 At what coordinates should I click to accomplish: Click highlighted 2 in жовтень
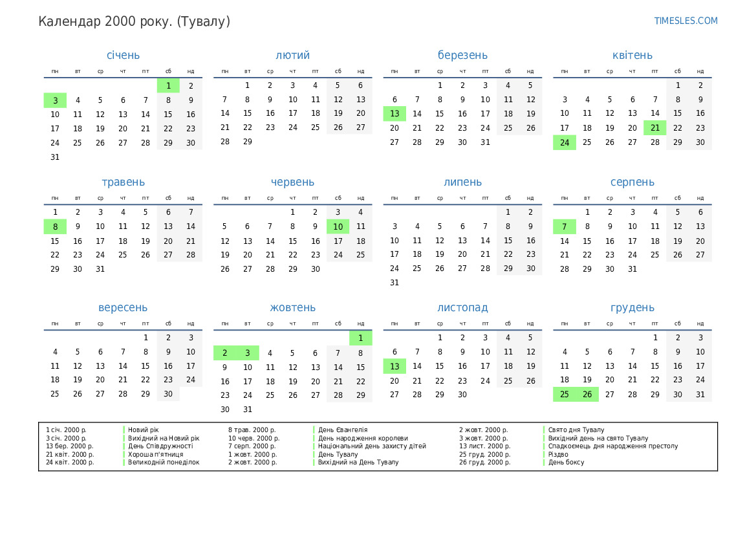coord(224,353)
